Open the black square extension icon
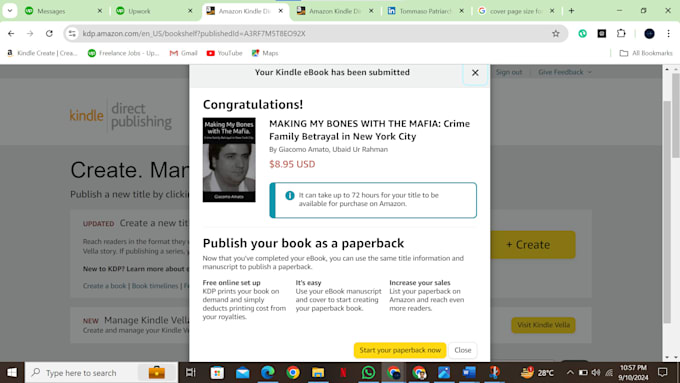 click(x=602, y=33)
